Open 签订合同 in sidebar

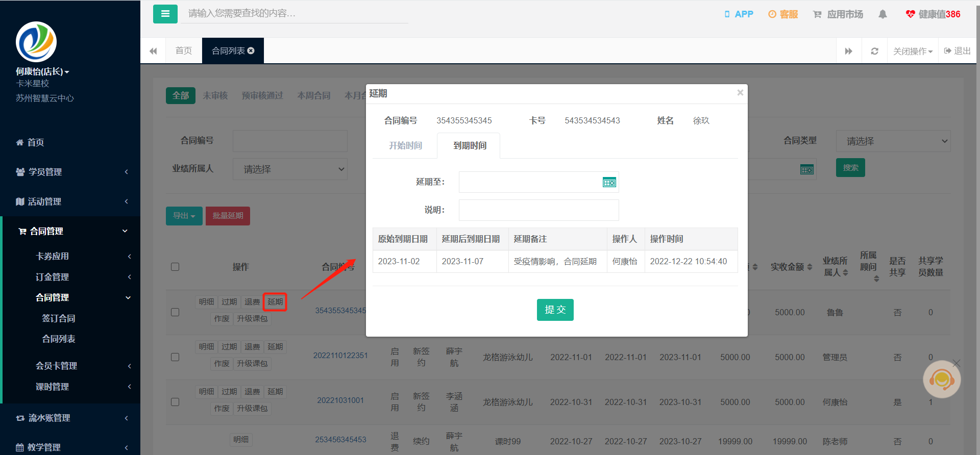pos(59,318)
